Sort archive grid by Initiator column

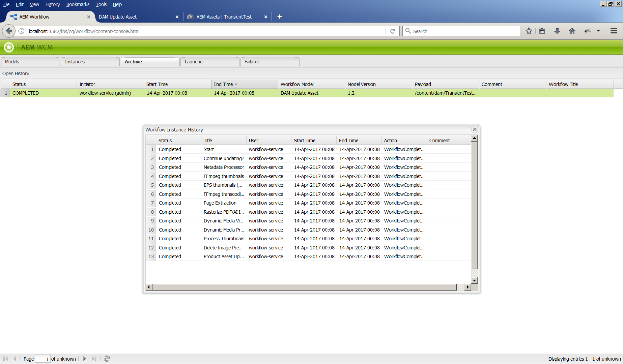(110, 84)
